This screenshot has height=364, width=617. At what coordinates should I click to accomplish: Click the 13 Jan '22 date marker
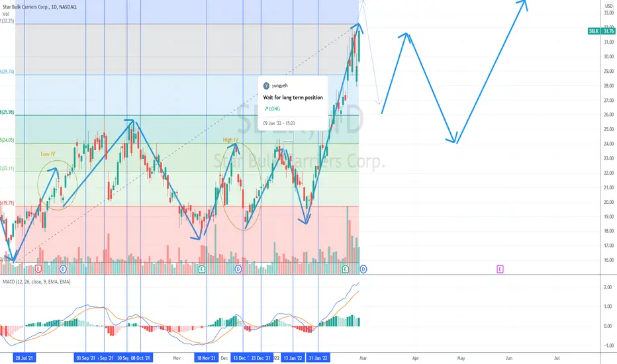pyautogui.click(x=293, y=357)
